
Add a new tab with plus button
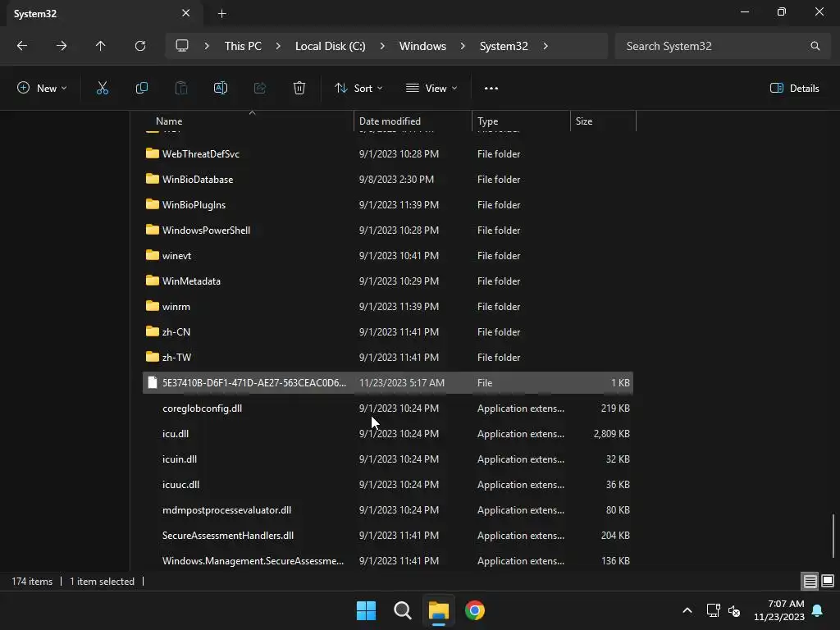pyautogui.click(x=221, y=14)
